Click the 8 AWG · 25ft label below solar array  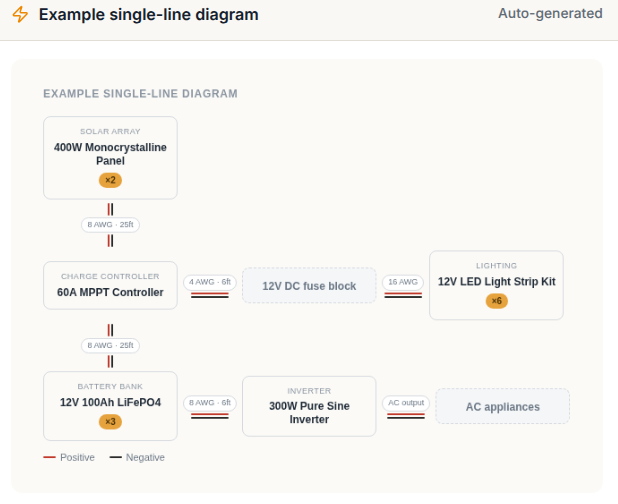point(110,225)
